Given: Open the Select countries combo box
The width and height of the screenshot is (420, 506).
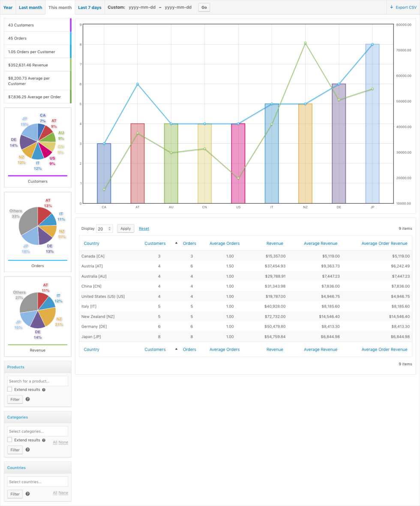Looking at the screenshot, I should coord(37,482).
